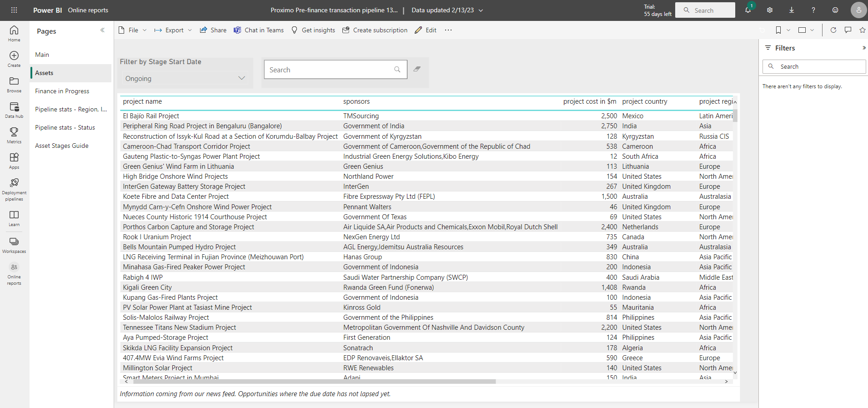The width and height of the screenshot is (868, 408).
Task: Go to Home in left navigation
Action: pos(14,34)
